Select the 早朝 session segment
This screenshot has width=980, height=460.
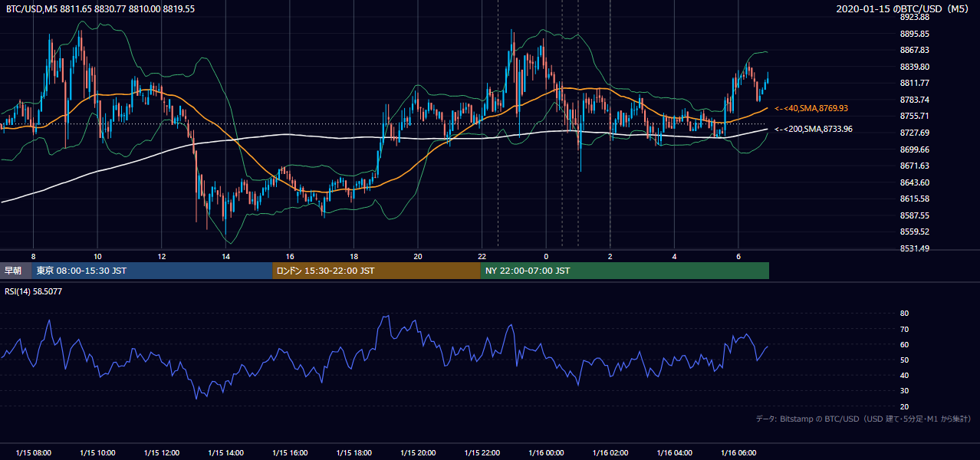click(x=16, y=271)
